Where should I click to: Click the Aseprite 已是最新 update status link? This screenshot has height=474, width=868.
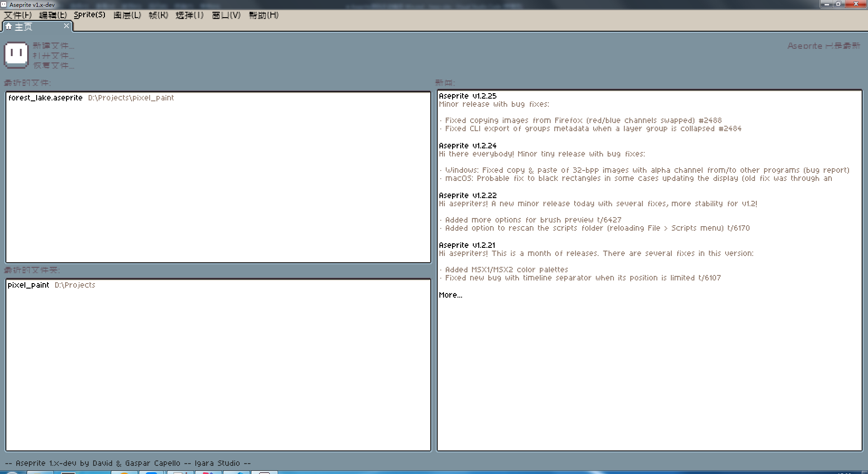coord(824,46)
